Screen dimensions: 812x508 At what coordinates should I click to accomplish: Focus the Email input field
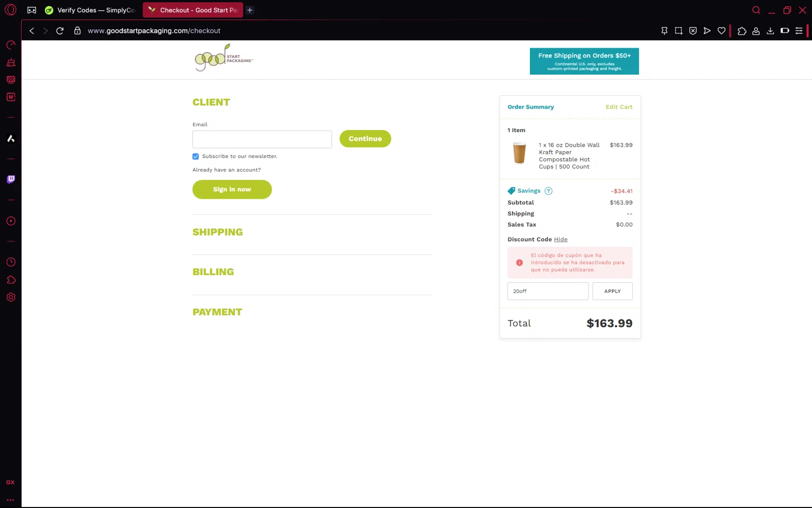[x=262, y=139]
